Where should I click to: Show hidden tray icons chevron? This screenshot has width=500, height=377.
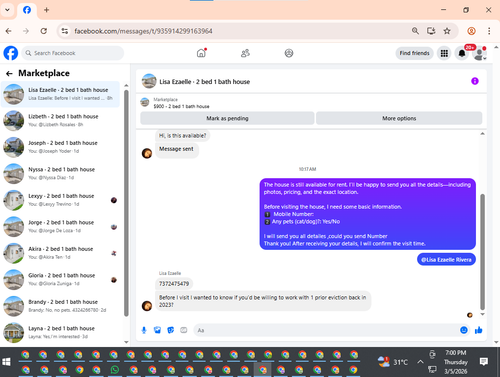[420, 362]
